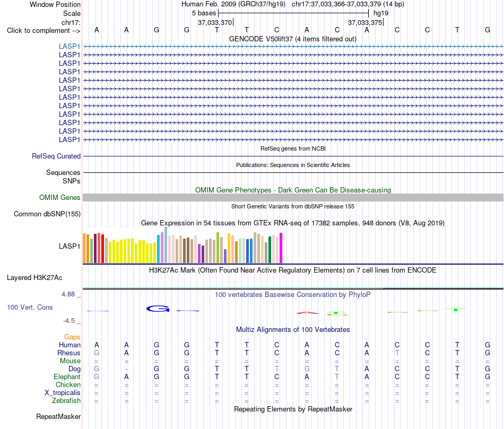The image size is (504, 429).
Task: Click the 4.88 conservation scale value
Action: click(x=68, y=294)
